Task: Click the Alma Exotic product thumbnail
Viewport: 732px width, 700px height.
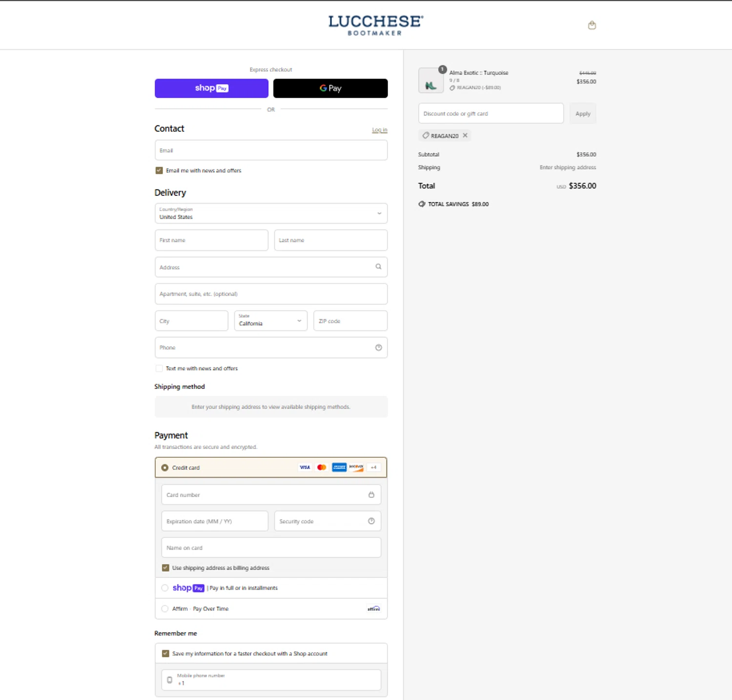Action: (431, 81)
